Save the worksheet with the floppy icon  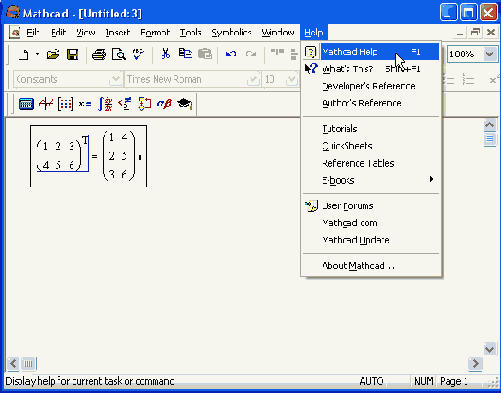click(x=72, y=54)
